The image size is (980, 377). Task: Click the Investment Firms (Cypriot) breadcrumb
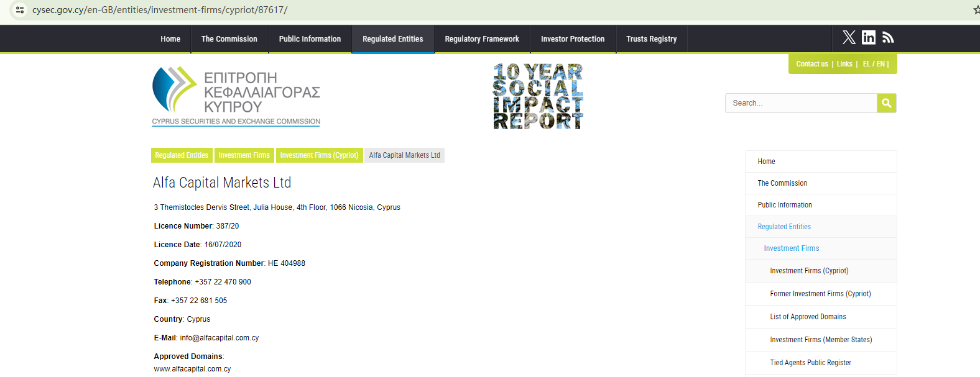[319, 155]
